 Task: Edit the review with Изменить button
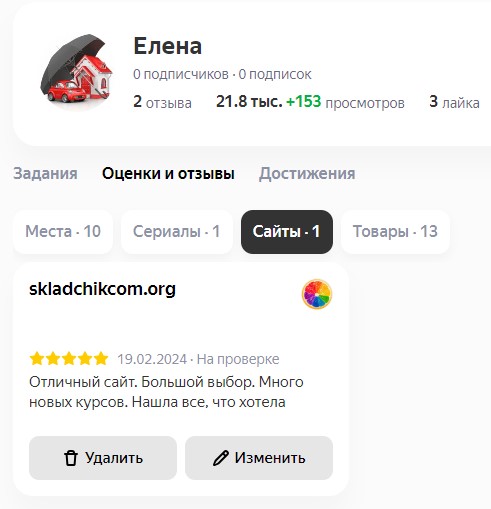pyautogui.click(x=259, y=458)
